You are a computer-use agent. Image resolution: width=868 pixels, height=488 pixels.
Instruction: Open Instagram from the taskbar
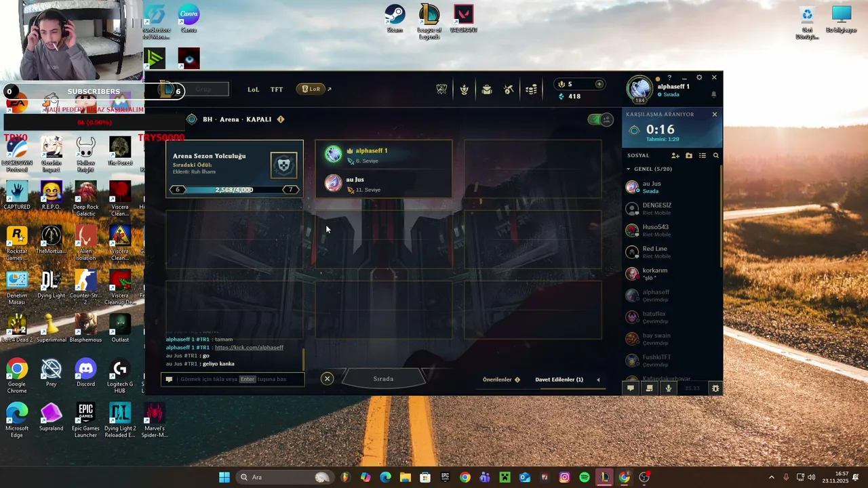564,477
